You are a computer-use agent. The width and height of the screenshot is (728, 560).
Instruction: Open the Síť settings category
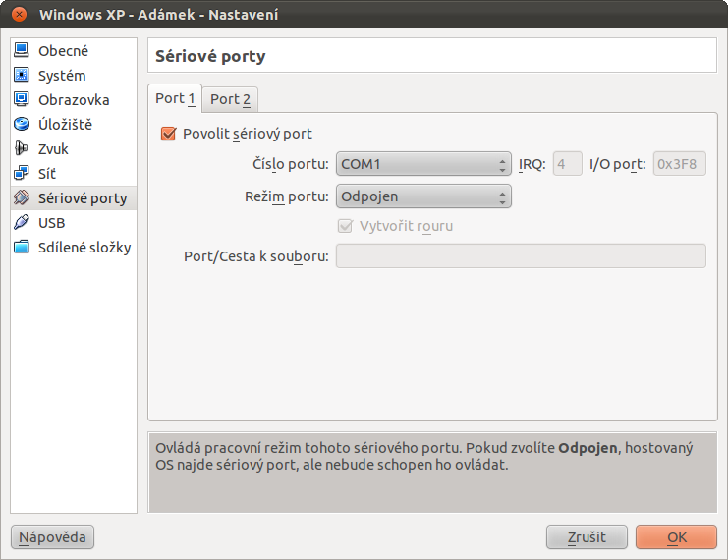click(74, 173)
